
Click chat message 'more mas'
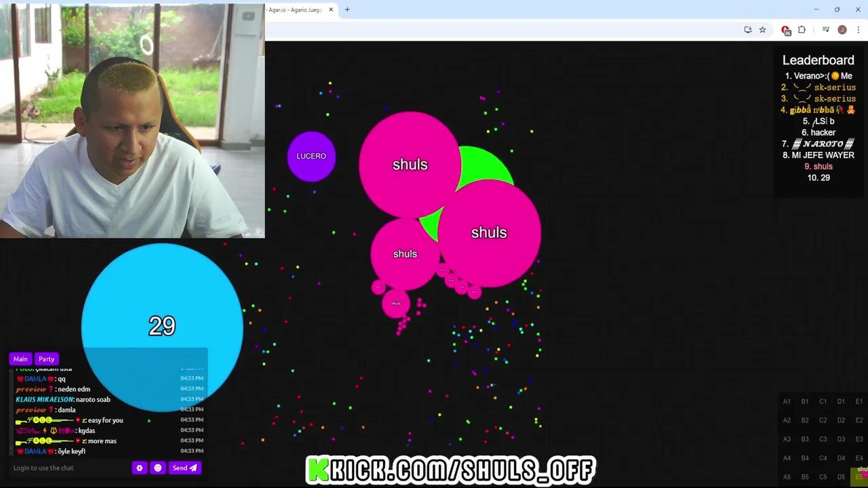[x=102, y=441]
